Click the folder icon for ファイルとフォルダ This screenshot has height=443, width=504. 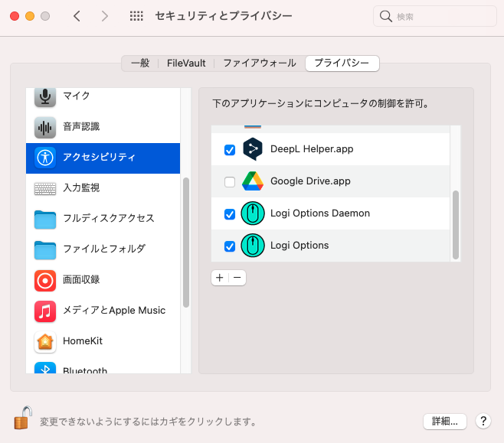pos(45,249)
